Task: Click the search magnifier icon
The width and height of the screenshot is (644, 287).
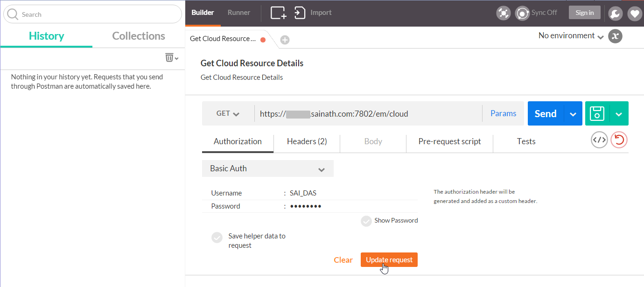Action: click(x=13, y=14)
